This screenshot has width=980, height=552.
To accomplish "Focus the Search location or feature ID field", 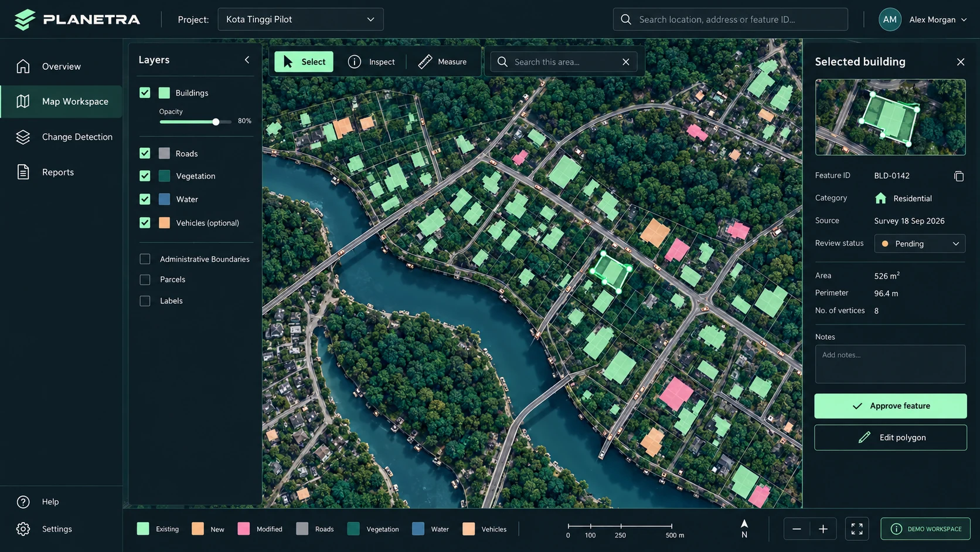I will point(730,19).
